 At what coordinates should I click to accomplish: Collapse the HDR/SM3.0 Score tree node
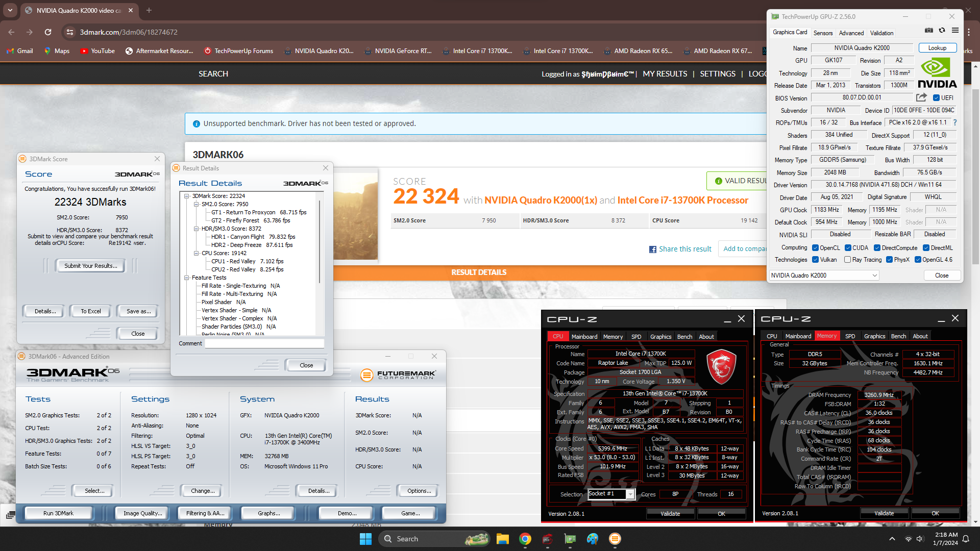click(196, 229)
